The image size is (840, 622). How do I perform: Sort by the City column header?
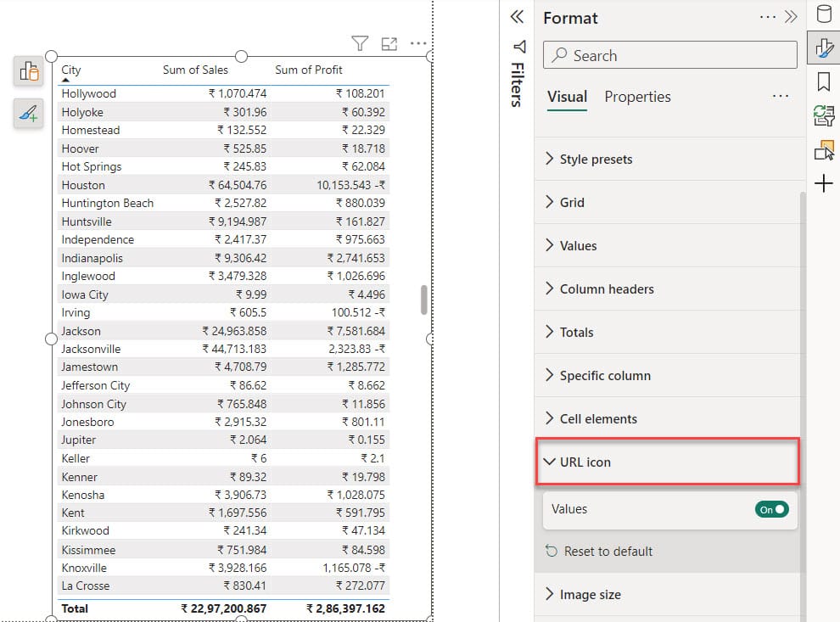pyautogui.click(x=70, y=70)
